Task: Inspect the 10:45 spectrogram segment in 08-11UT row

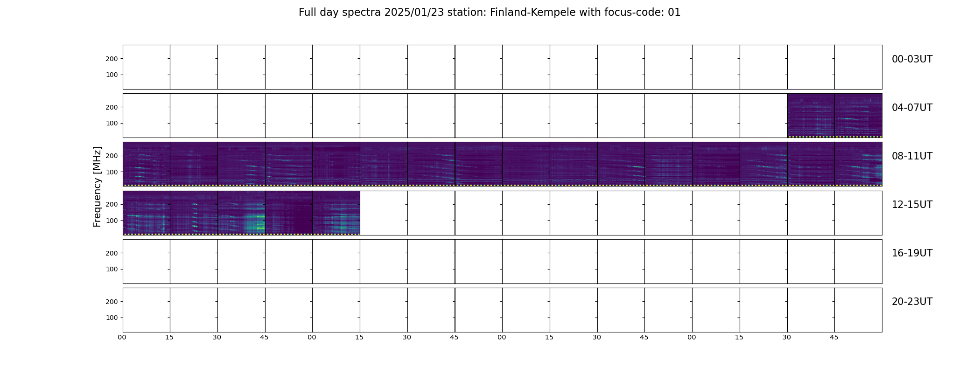Action: (669, 164)
